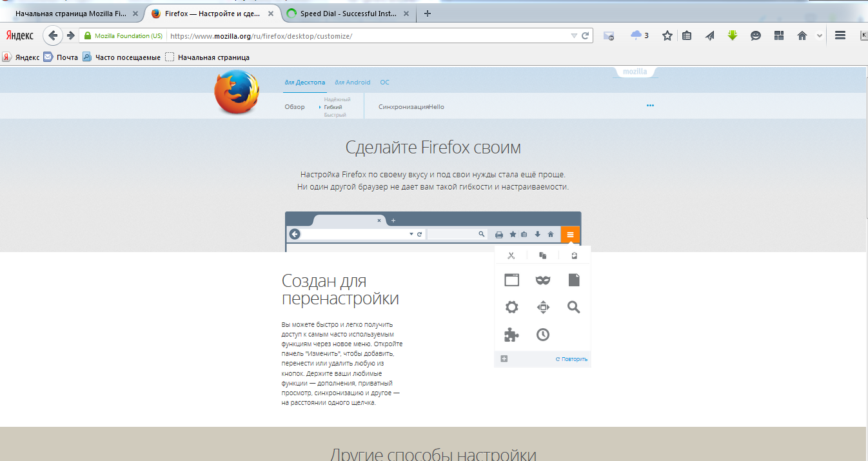
Task: Click the orange menu button in demo browser
Action: [570, 235]
